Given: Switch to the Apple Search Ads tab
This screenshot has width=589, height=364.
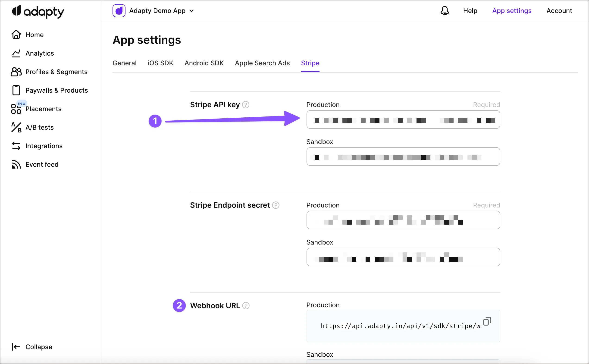Looking at the screenshot, I should [x=262, y=63].
